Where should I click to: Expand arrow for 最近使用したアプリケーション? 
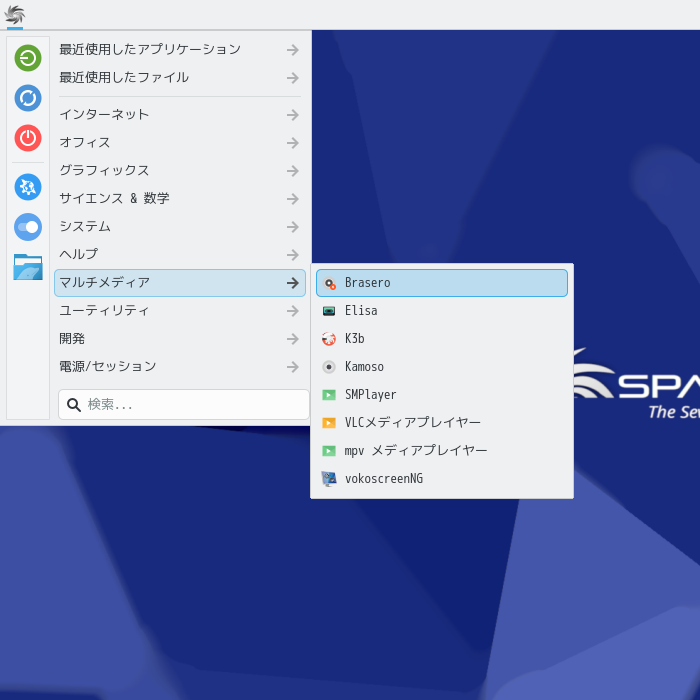point(293,50)
